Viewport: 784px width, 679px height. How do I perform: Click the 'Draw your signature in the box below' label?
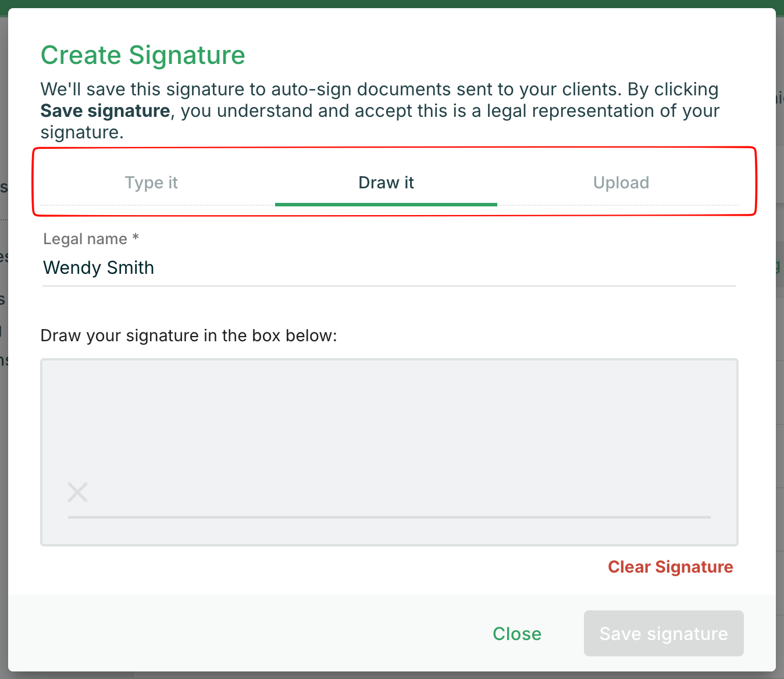[189, 336]
